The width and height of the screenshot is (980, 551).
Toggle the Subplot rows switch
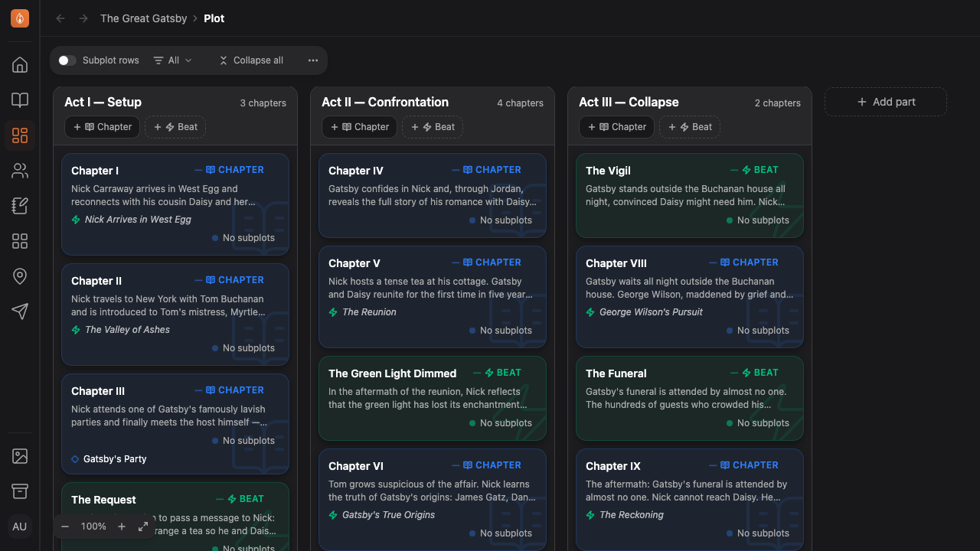pos(67,60)
